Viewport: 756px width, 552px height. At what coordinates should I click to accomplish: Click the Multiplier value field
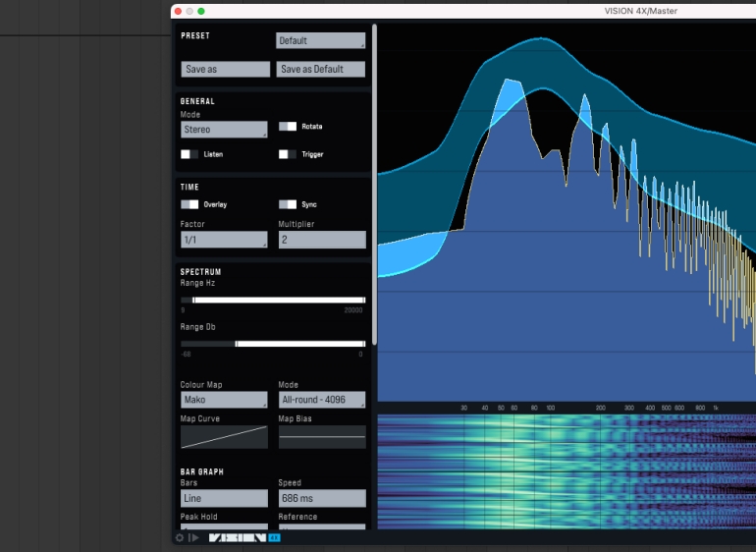tap(322, 240)
